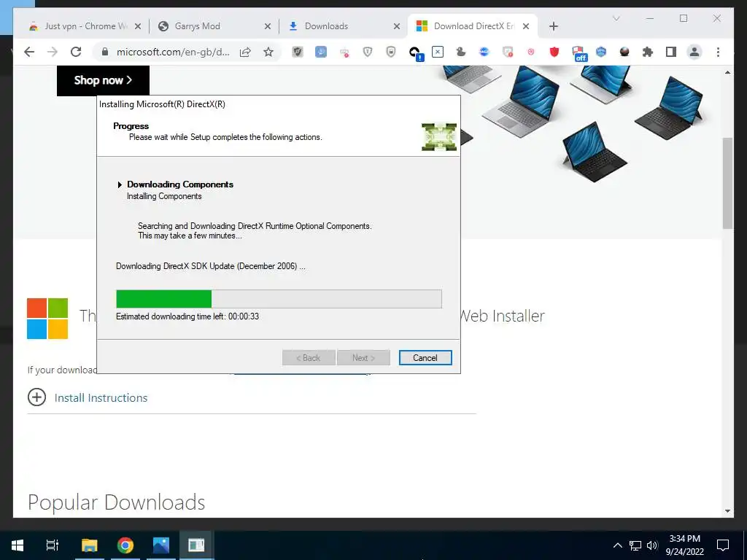Show hidden system tray icons
This screenshot has height=560, width=747.
617,545
